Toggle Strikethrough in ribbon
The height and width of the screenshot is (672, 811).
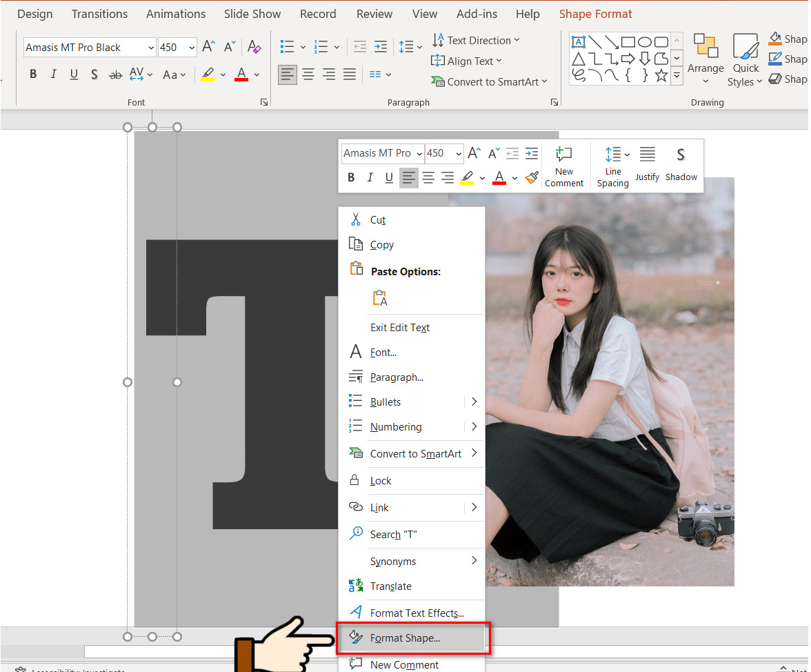pyautogui.click(x=115, y=75)
